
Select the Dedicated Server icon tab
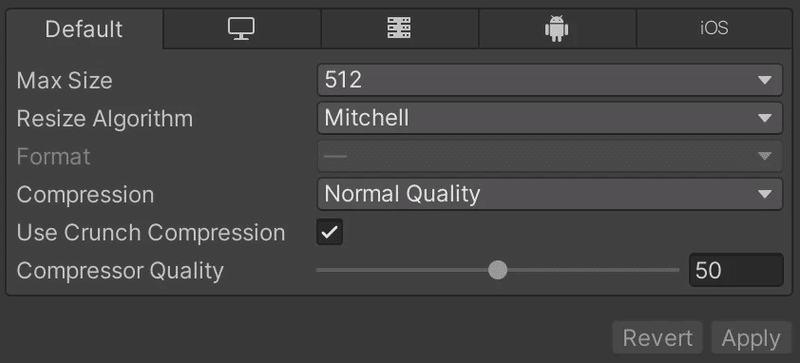coord(399,29)
